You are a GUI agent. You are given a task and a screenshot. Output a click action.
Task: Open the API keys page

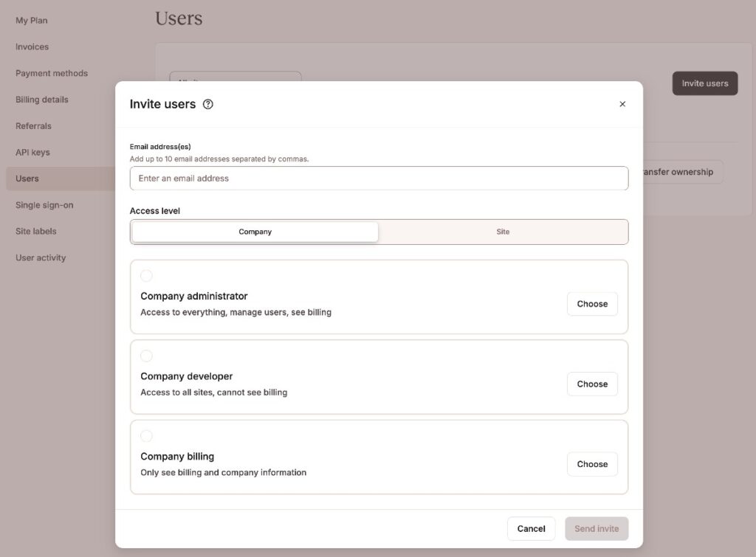(32, 152)
